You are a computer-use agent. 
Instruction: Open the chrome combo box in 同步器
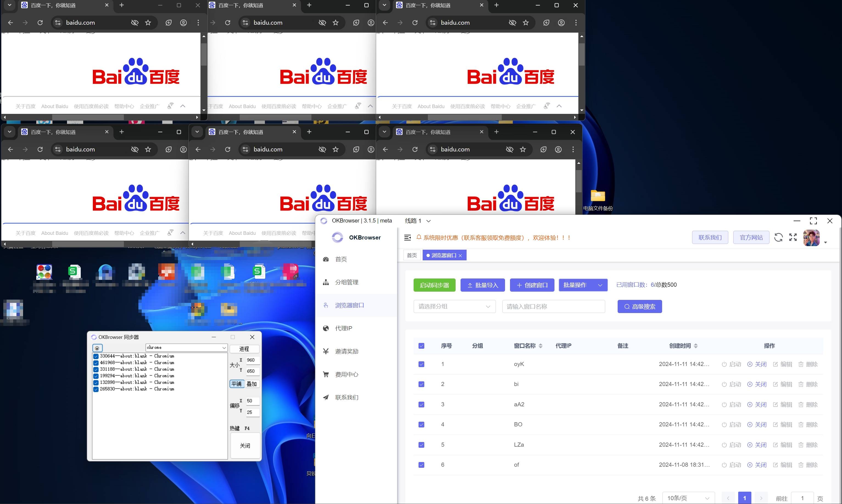186,347
